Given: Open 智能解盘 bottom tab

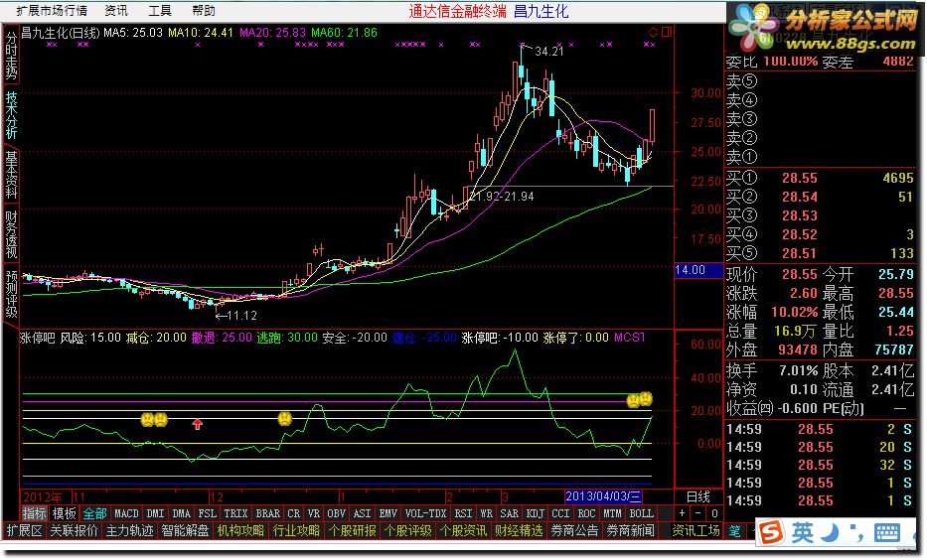Looking at the screenshot, I should pyautogui.click(x=185, y=530).
